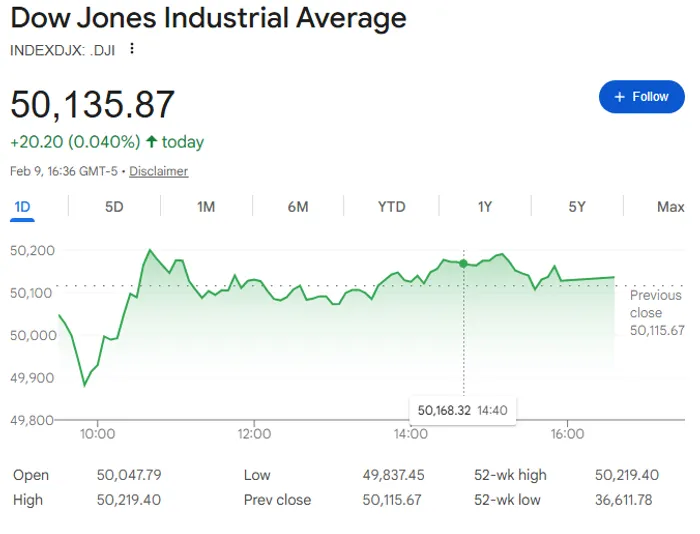Viewport: 700px width, 534px height.
Task: Click the Previous close label on chart
Action: (656, 304)
